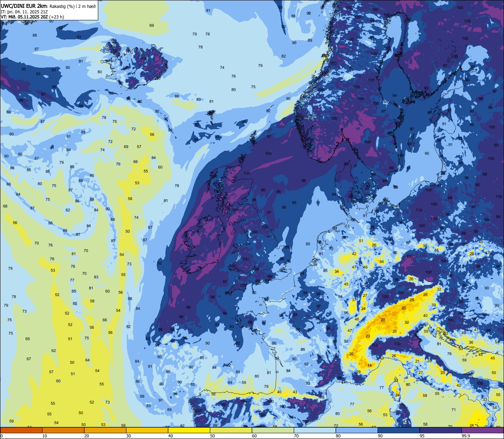
Task: Click the '68' humidity value on map
Action: [x=5, y=206]
